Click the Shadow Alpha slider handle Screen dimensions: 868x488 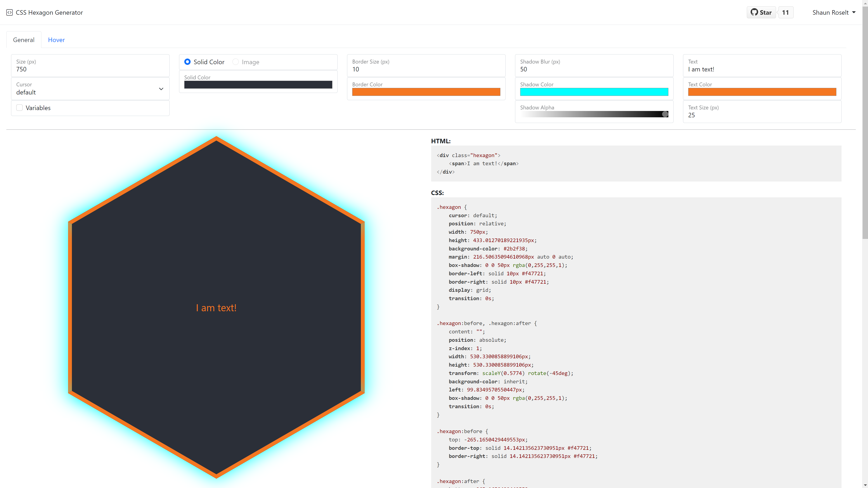pyautogui.click(x=665, y=114)
